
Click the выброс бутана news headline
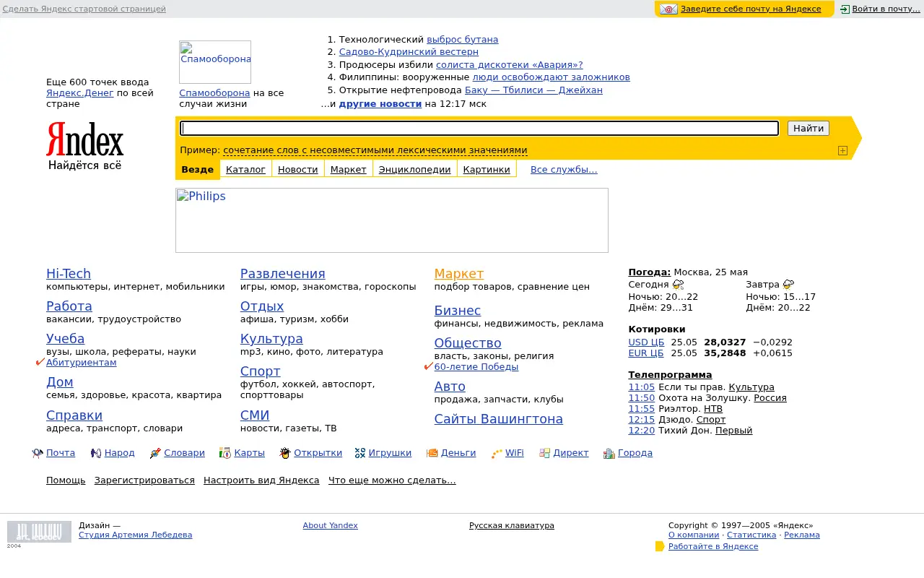coord(463,40)
